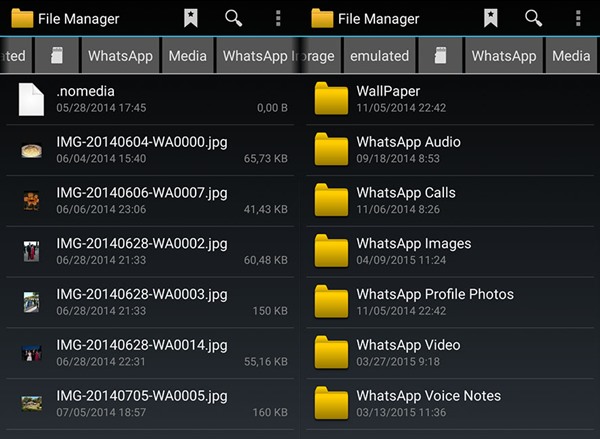This screenshot has width=600, height=439.
Task: Open overflow menu in right File Manager
Action: [578, 18]
